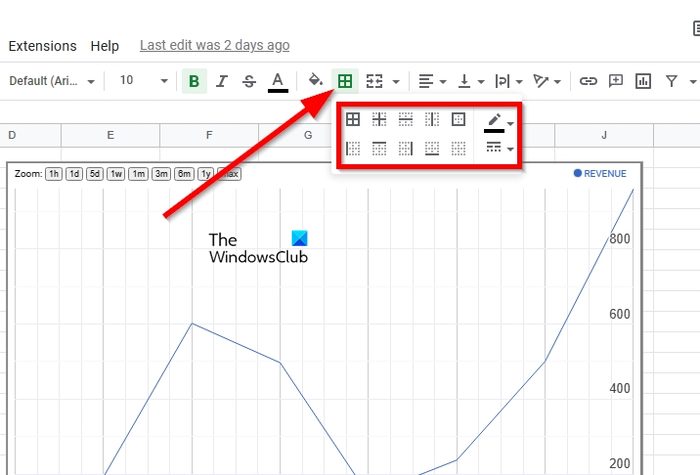
Task: Apply bottom border option
Action: [432, 148]
